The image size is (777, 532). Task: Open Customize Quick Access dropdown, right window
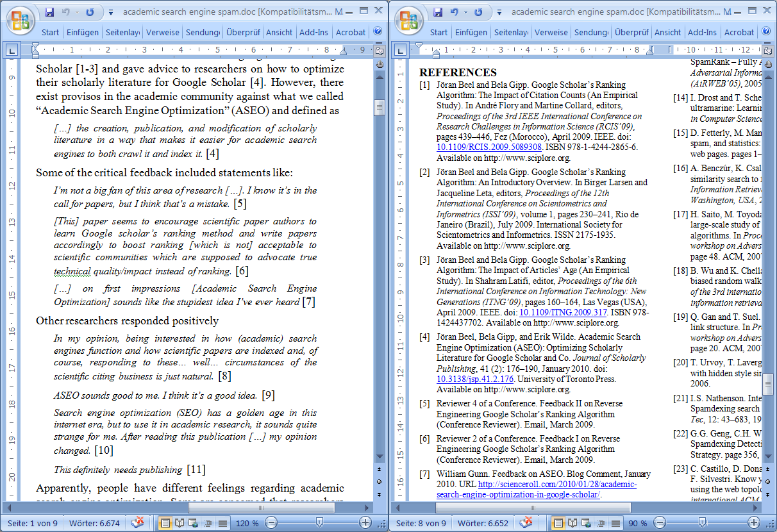pos(499,12)
